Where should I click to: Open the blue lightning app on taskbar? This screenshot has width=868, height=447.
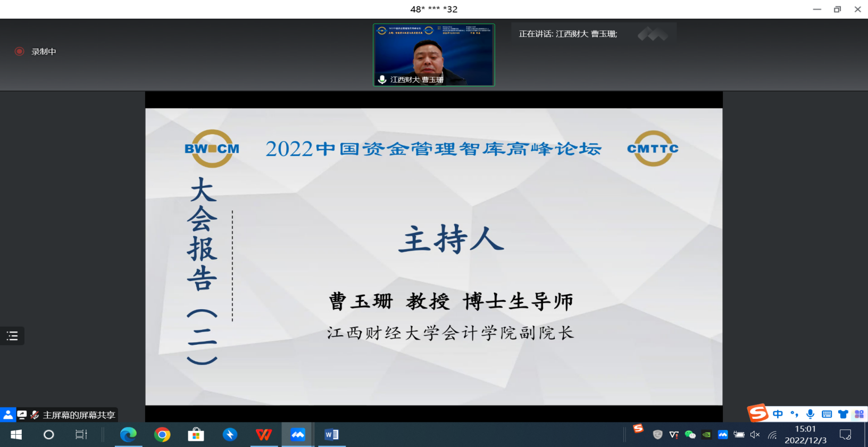(230, 435)
